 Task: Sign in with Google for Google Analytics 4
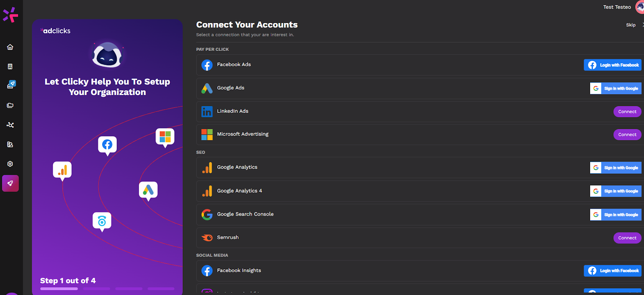coord(615,191)
